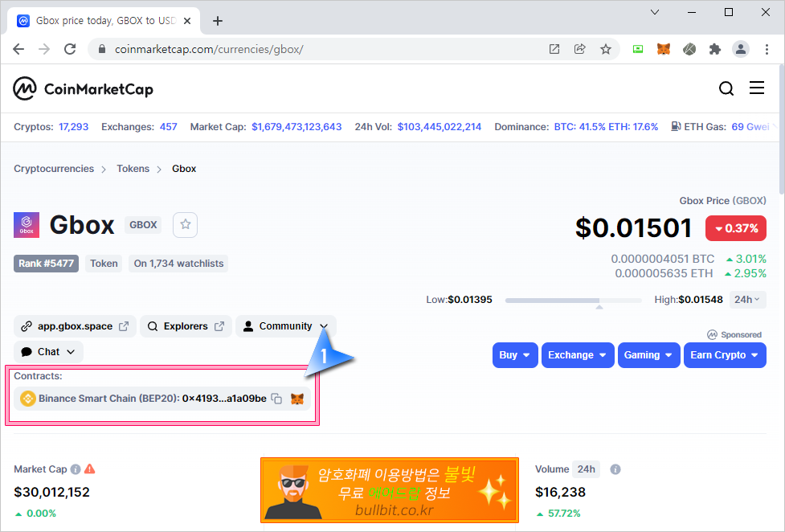The height and width of the screenshot is (532, 785).
Task: Expand the Community dropdown
Action: (x=286, y=326)
